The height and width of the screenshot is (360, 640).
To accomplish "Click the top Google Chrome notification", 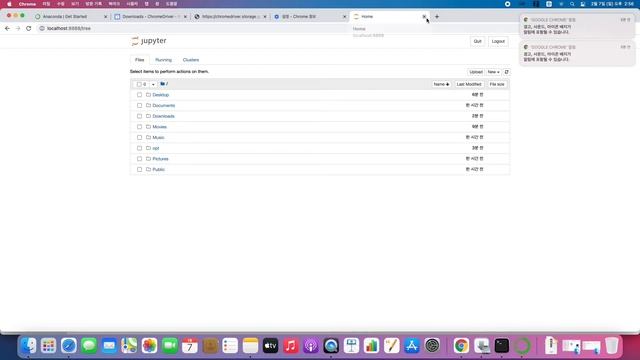I will tap(577, 26).
